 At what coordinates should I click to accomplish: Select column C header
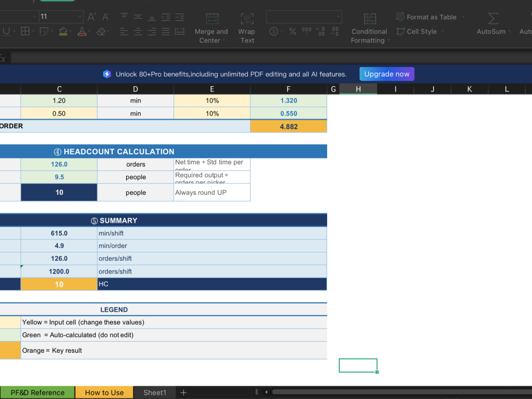coord(59,89)
